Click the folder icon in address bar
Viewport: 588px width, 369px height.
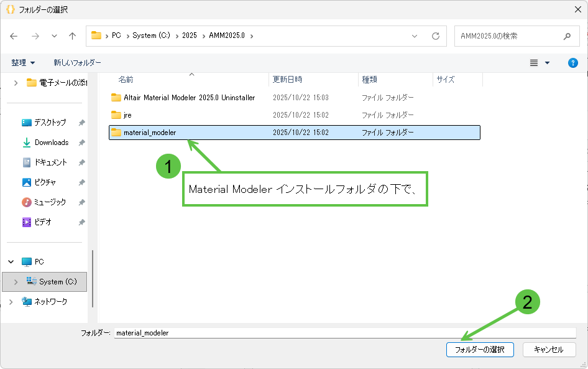pos(96,35)
